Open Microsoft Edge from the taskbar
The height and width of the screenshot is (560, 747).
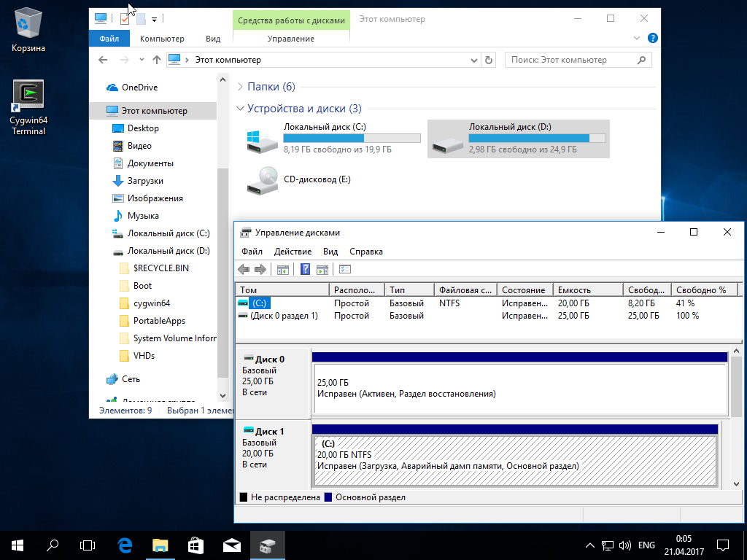[x=125, y=545]
